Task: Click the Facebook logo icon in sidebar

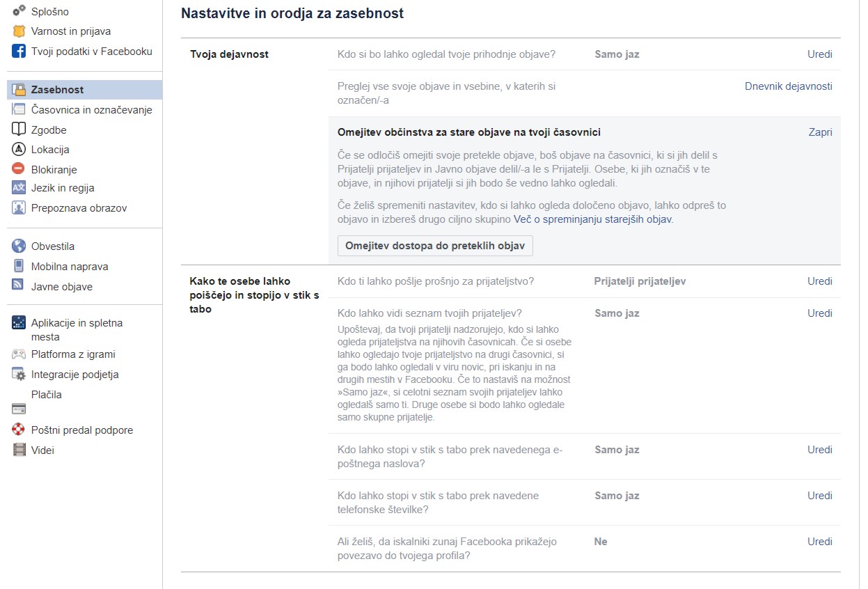Action: pos(19,51)
